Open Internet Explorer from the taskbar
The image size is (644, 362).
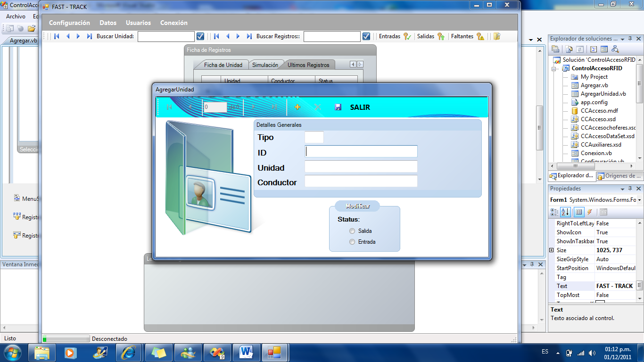point(128,352)
